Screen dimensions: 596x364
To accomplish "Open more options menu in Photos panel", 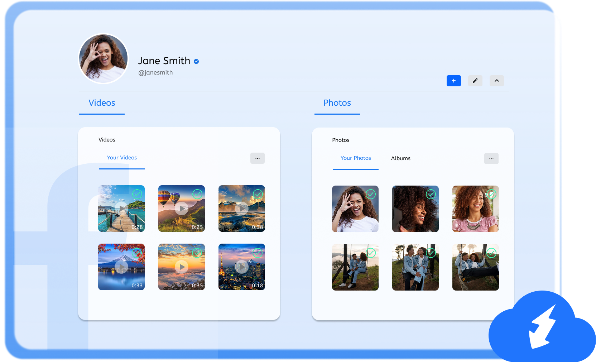I will click(491, 158).
